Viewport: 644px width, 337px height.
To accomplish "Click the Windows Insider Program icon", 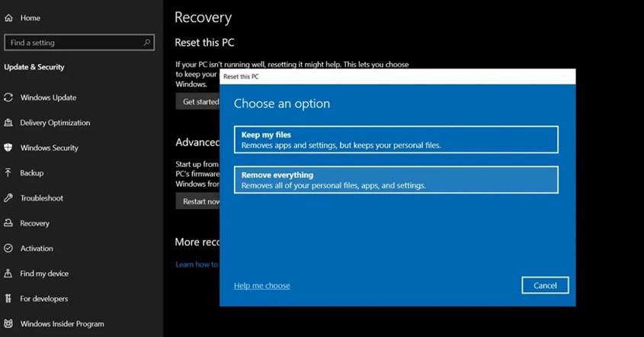I will (x=8, y=323).
